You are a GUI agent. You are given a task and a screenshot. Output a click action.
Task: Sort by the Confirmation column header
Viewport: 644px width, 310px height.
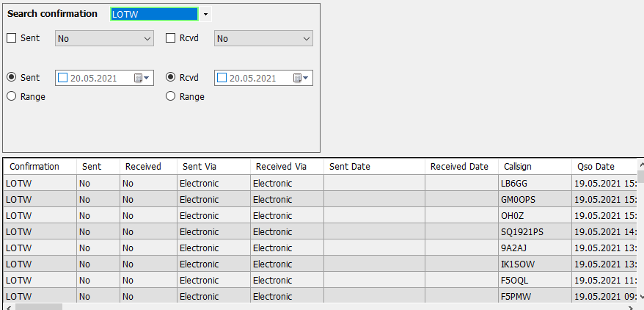(x=40, y=167)
